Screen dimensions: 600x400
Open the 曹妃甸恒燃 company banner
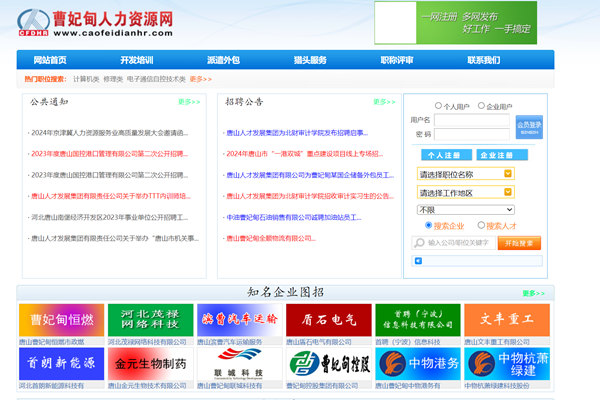62,320
